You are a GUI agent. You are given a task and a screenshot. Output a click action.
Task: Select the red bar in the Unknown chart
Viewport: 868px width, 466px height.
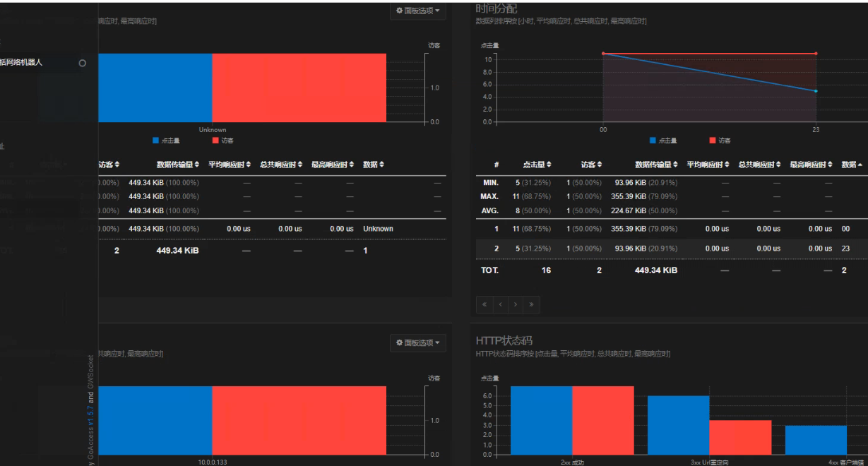point(299,88)
